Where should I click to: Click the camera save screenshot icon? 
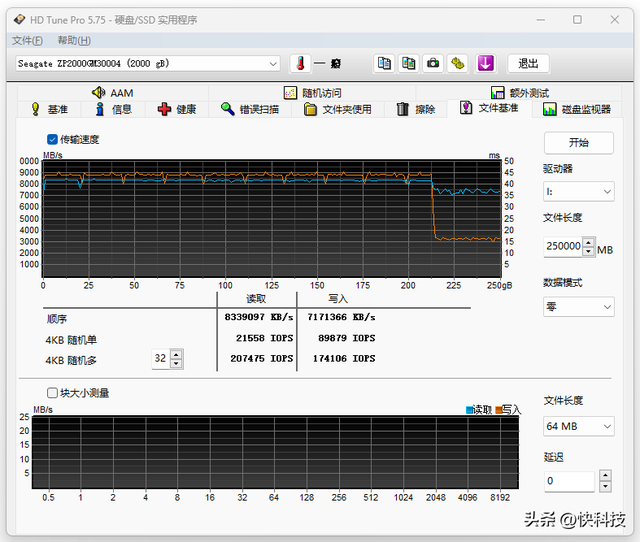tap(433, 63)
